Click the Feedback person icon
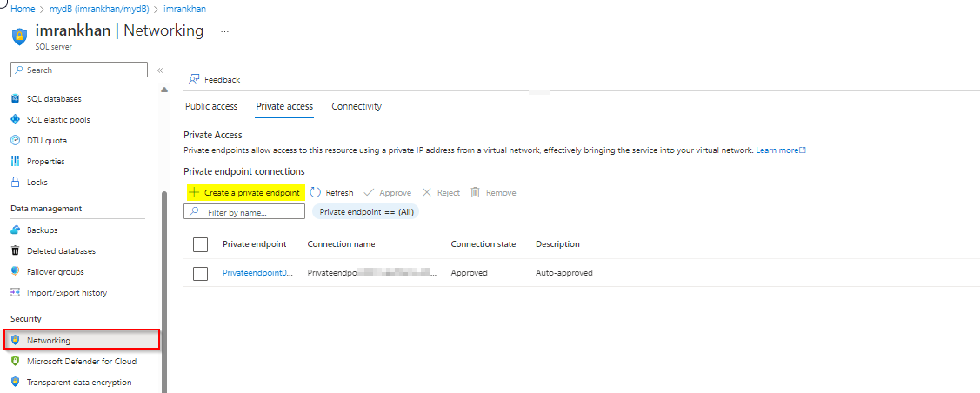 (194, 79)
